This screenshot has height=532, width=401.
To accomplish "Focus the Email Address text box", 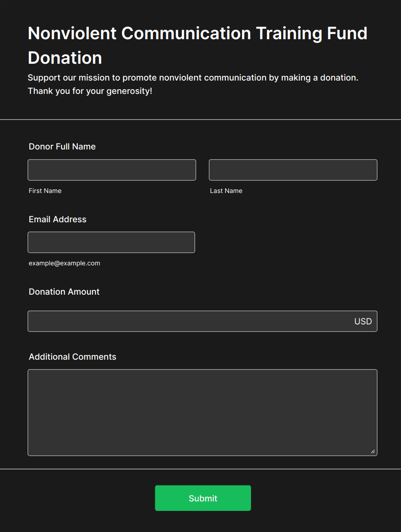I will point(111,242).
